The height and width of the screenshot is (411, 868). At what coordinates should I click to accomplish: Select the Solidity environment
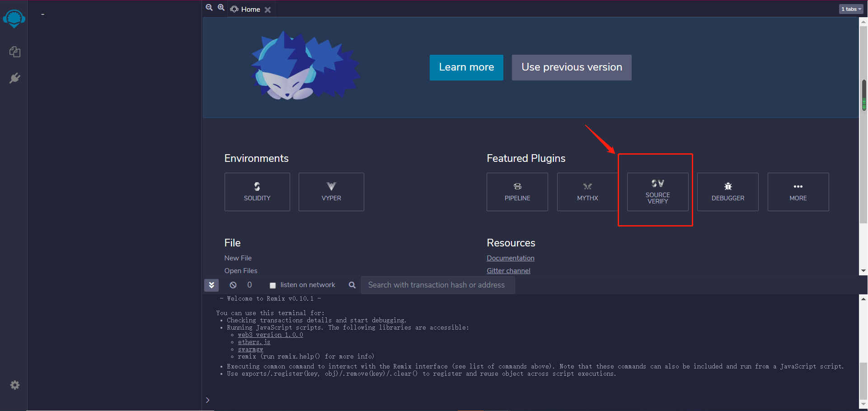point(257,192)
